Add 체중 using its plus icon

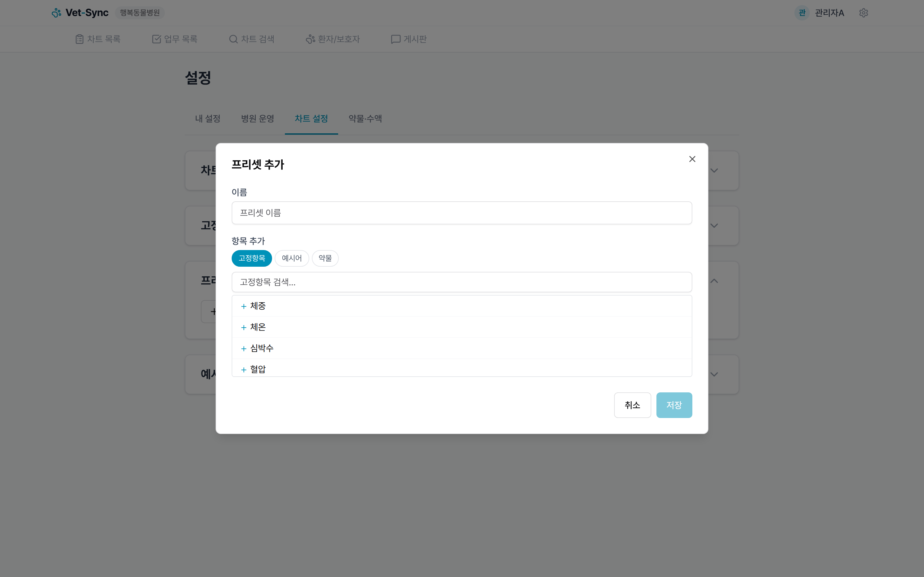(244, 306)
